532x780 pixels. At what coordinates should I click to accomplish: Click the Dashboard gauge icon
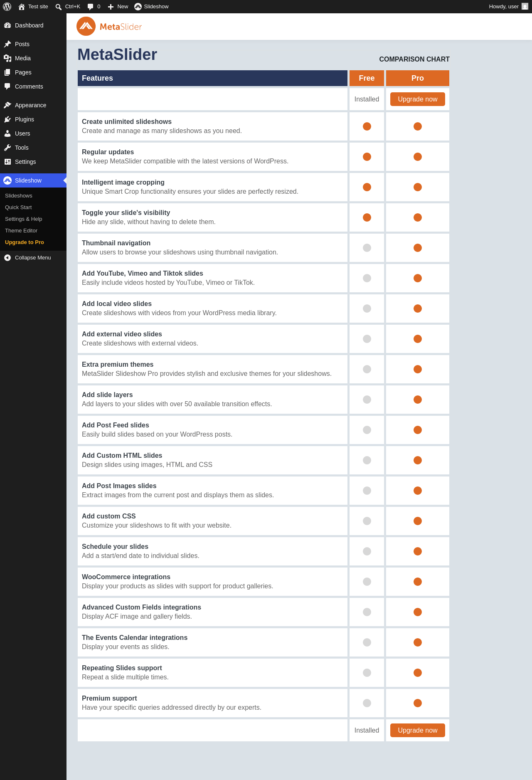pyautogui.click(x=7, y=25)
